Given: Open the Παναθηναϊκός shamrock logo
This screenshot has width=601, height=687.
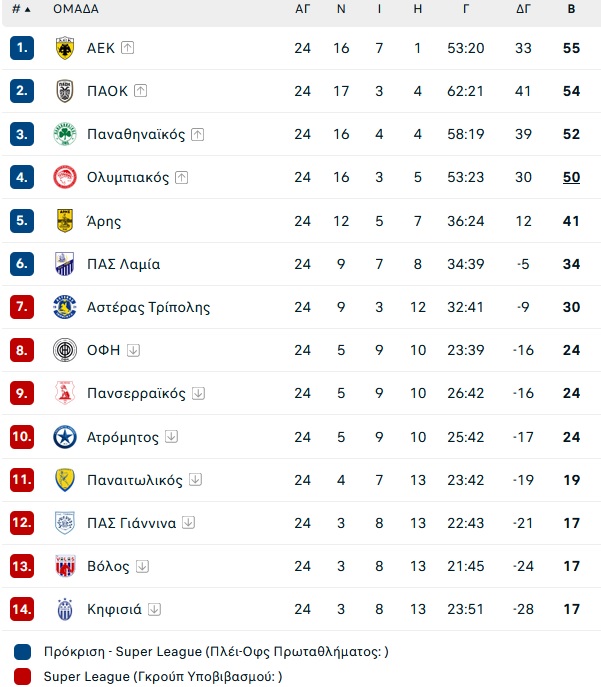Looking at the screenshot, I should [65, 134].
